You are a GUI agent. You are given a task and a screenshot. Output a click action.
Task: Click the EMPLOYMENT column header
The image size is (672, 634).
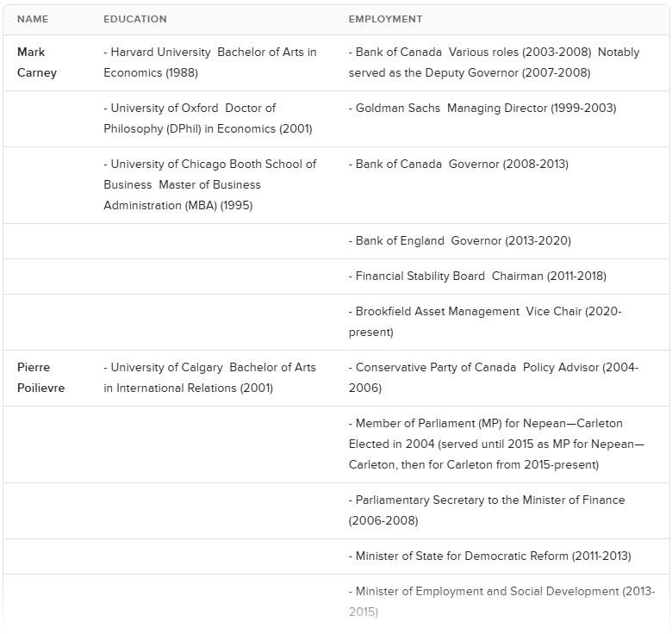pyautogui.click(x=385, y=19)
